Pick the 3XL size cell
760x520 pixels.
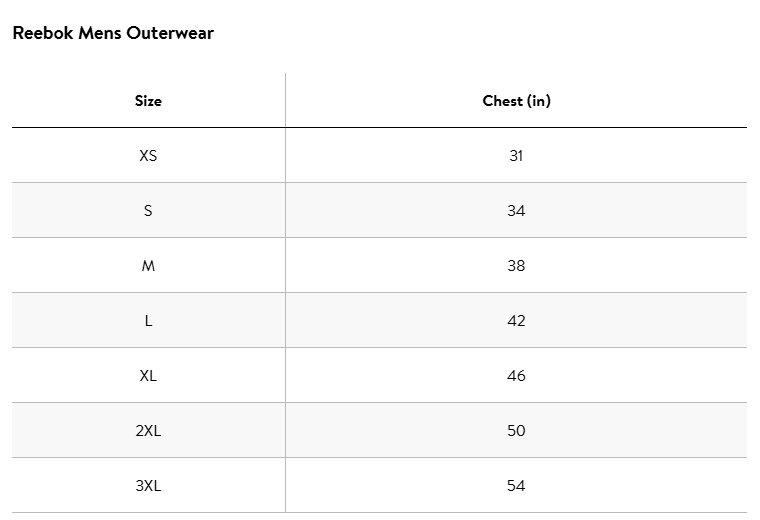(x=148, y=486)
